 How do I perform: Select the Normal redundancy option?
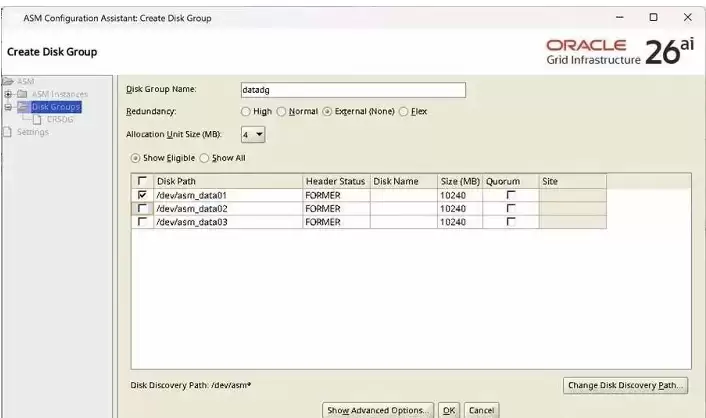click(x=281, y=111)
